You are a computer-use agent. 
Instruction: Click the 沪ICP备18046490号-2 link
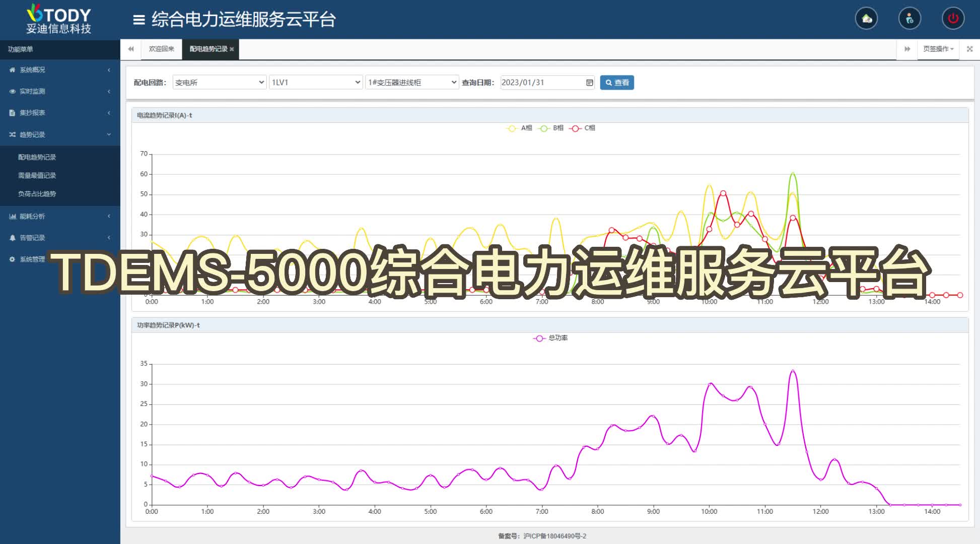[x=554, y=536]
